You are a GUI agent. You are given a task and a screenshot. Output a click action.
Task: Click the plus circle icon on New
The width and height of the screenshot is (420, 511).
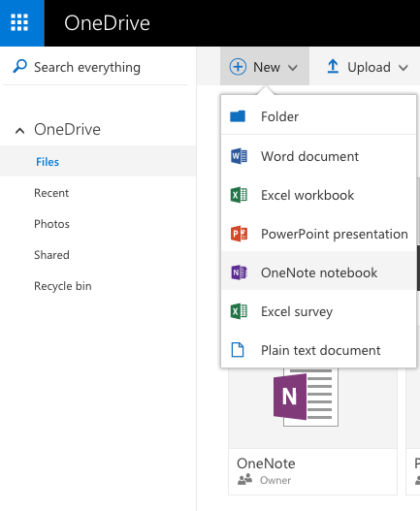[238, 67]
